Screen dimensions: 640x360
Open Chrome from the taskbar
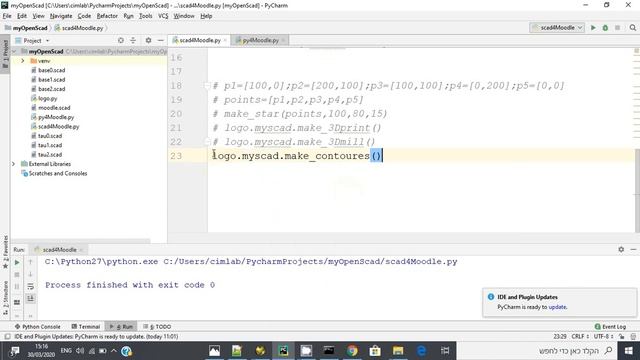click(352, 351)
